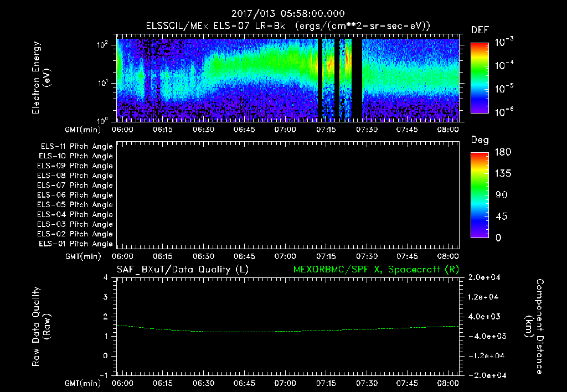Select the ELS-02 Pitch Angle row label
The image size is (567, 392).
[75, 234]
